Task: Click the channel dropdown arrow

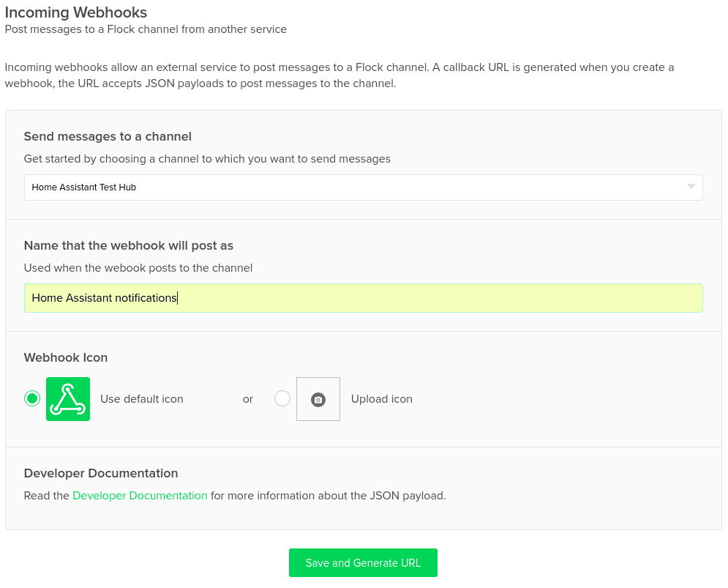Action: [691, 187]
